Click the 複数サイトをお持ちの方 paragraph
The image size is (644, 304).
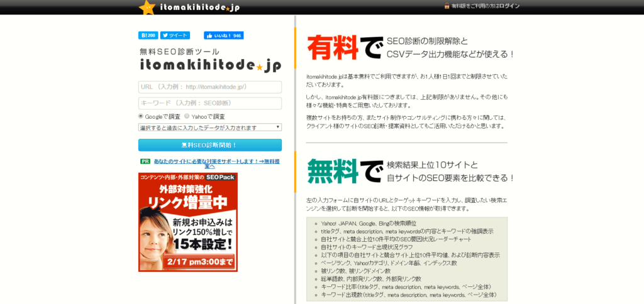tap(408, 122)
